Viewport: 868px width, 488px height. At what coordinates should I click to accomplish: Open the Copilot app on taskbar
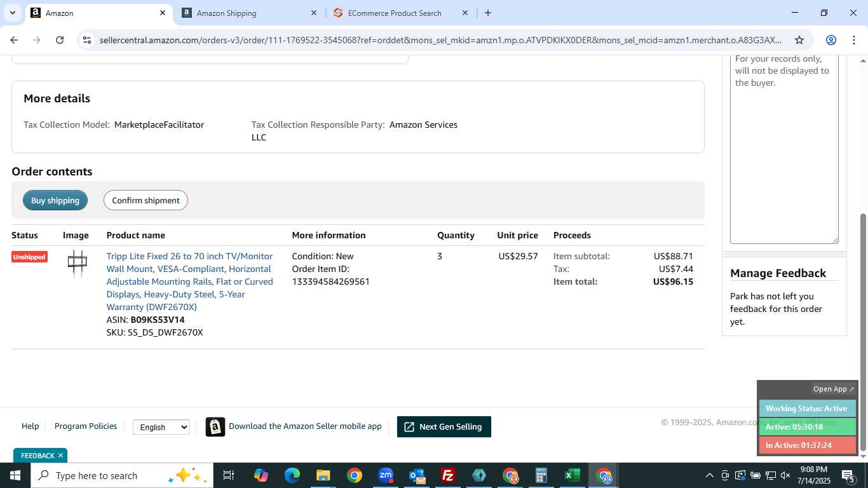(x=261, y=475)
